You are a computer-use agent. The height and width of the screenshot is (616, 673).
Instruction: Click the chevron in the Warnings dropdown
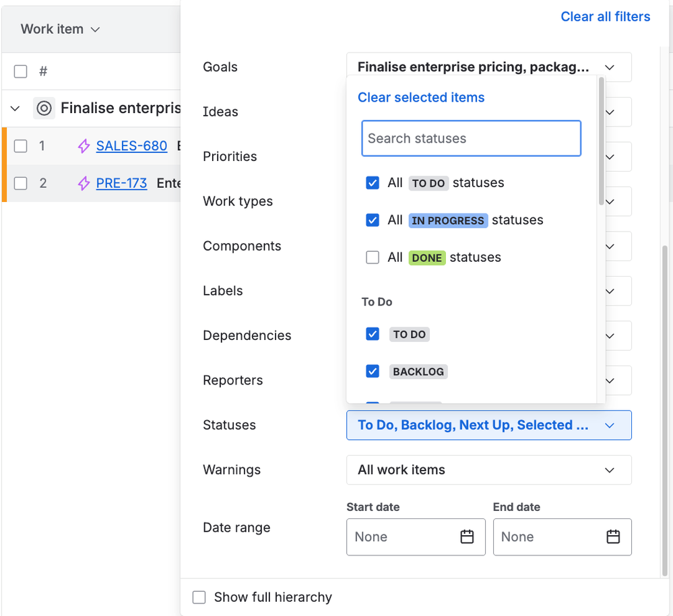coord(610,470)
